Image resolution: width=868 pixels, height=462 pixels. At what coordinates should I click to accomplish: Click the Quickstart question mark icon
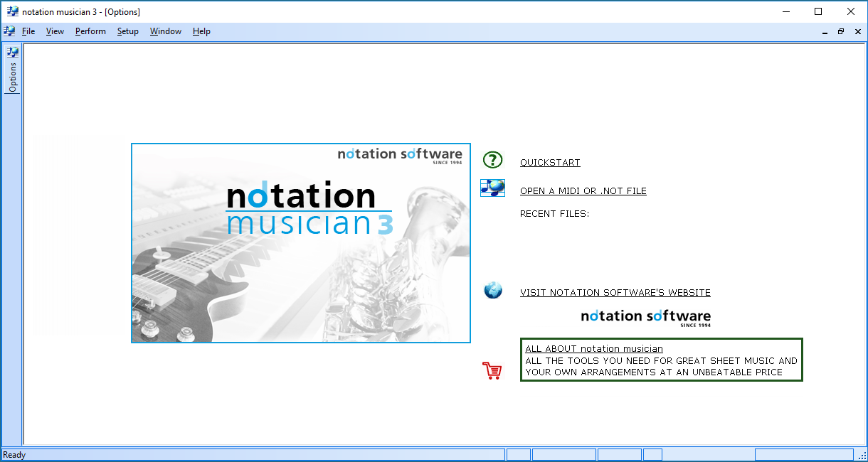[x=492, y=160]
